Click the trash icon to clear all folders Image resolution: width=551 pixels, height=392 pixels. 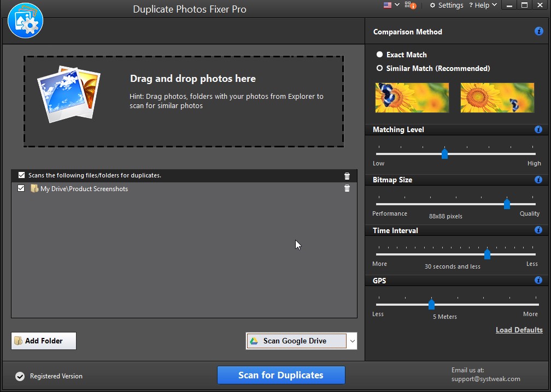coord(347,176)
